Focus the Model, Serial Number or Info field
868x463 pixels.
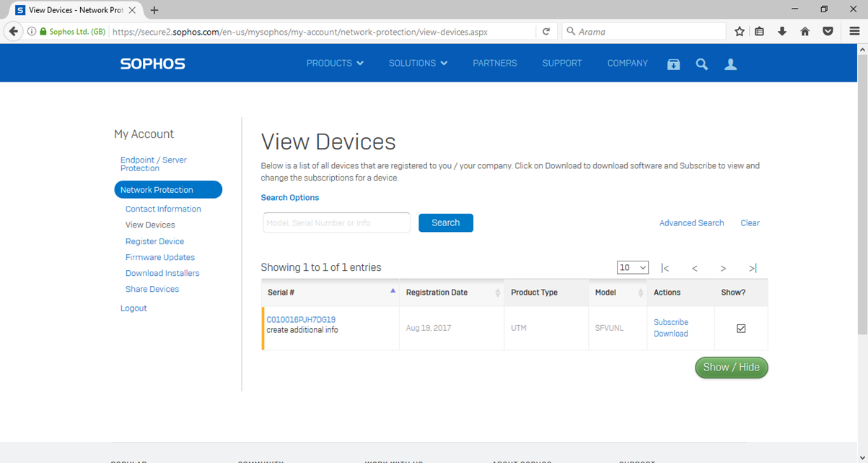coord(336,222)
